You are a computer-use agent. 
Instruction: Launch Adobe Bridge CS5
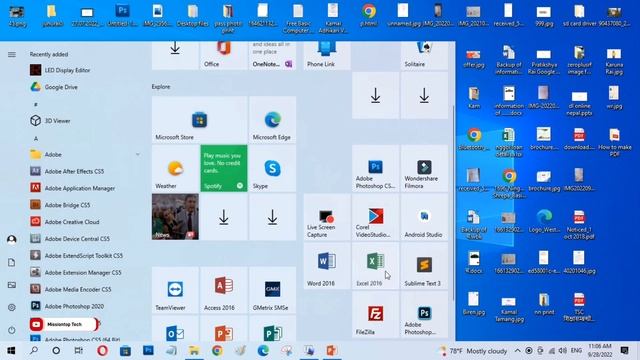tap(85, 205)
